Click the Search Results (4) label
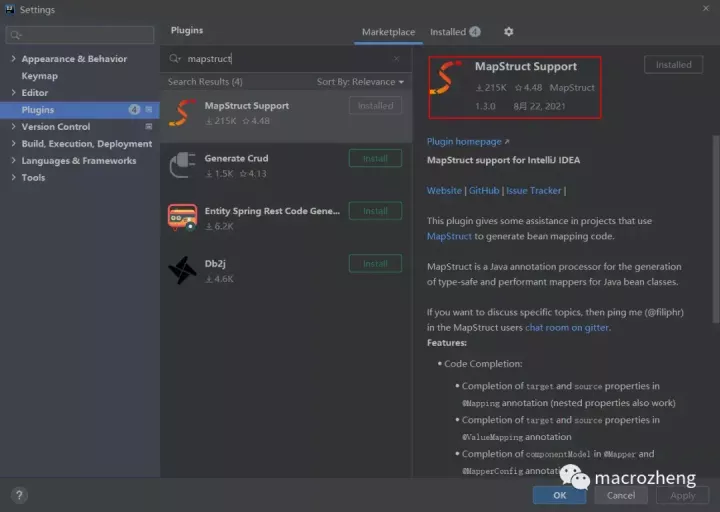Viewport: 720px width, 512px height. coord(205,82)
